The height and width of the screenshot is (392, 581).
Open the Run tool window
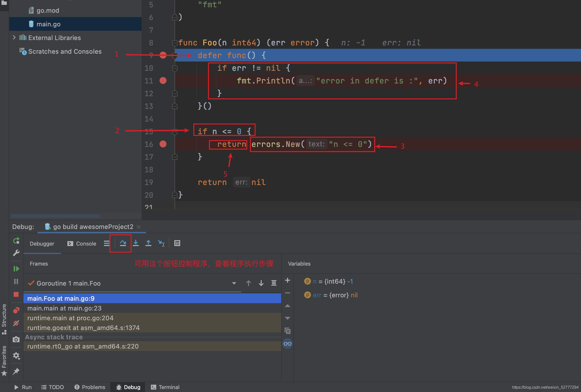(x=23, y=387)
